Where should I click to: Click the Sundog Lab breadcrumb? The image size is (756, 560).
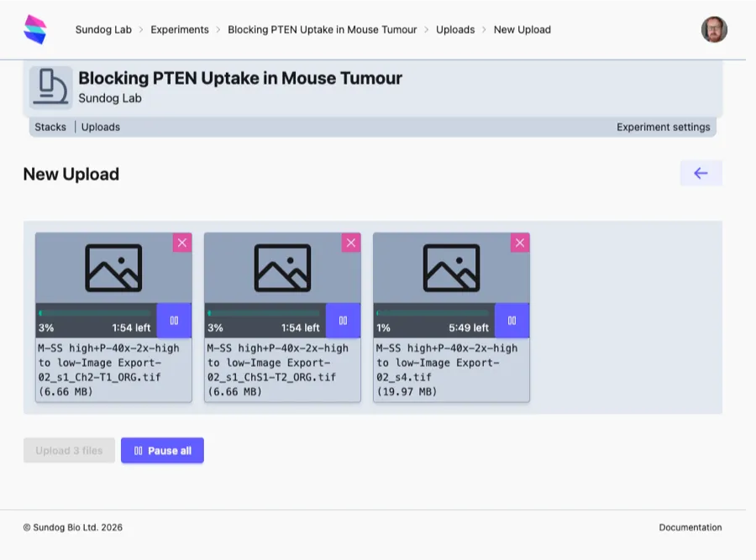coord(103,29)
